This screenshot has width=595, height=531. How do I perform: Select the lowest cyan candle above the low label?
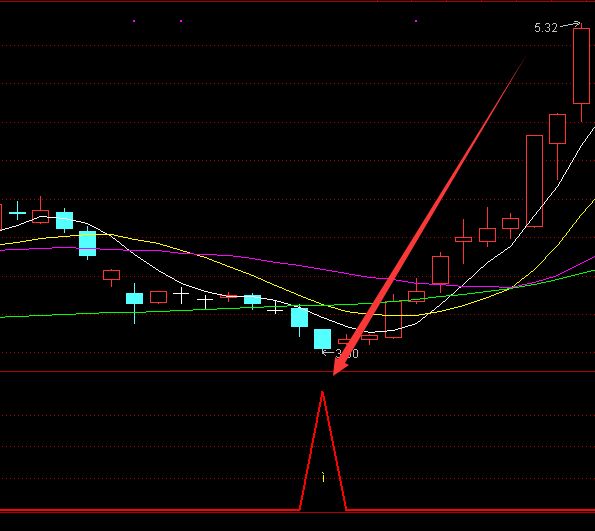[x=323, y=339]
